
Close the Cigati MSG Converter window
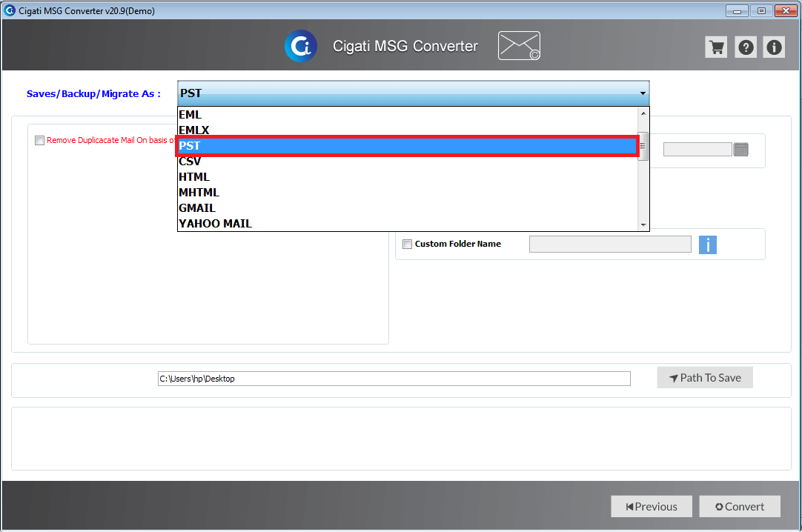pos(786,10)
